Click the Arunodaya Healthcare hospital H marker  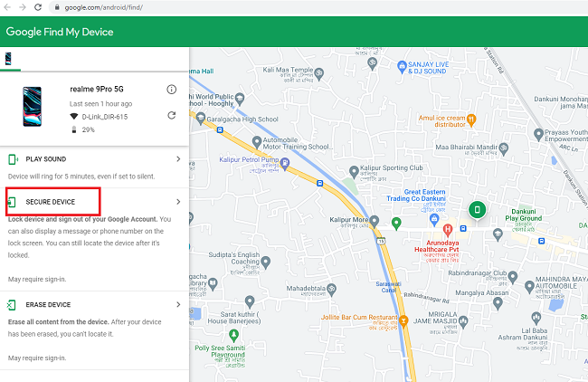click(447, 229)
